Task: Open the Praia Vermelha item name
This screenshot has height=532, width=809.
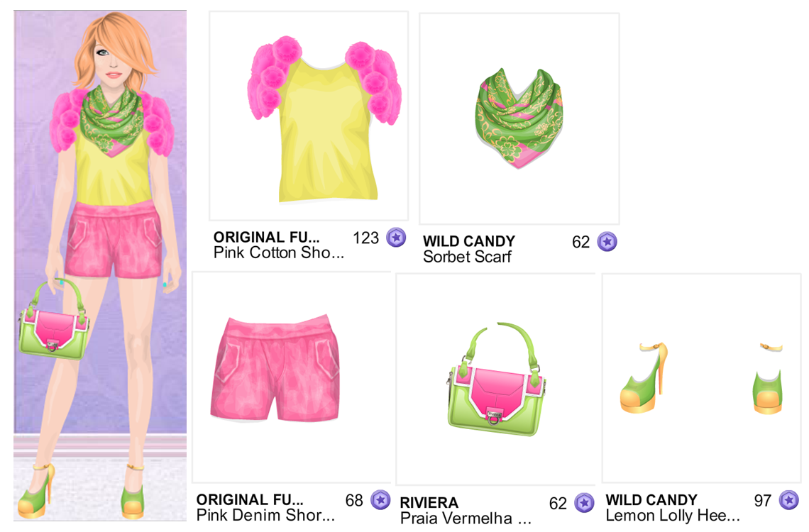Action: 466,518
